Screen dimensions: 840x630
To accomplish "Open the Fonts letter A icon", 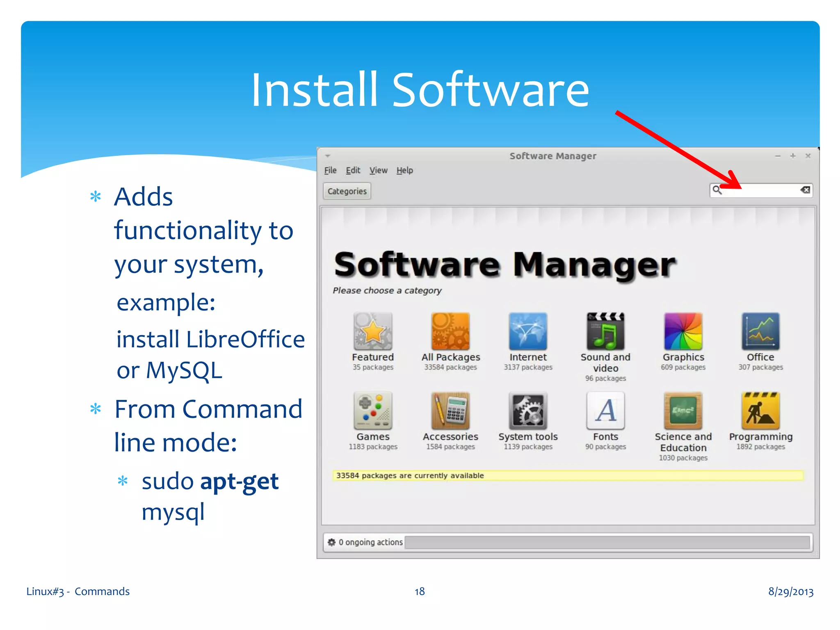I will (605, 411).
